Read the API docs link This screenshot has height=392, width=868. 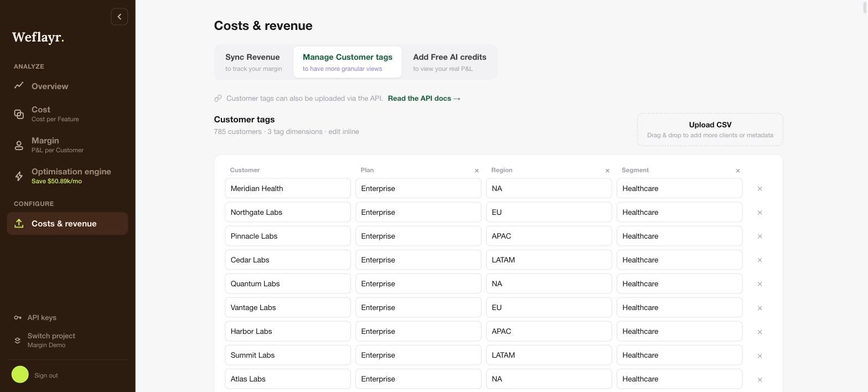424,98
